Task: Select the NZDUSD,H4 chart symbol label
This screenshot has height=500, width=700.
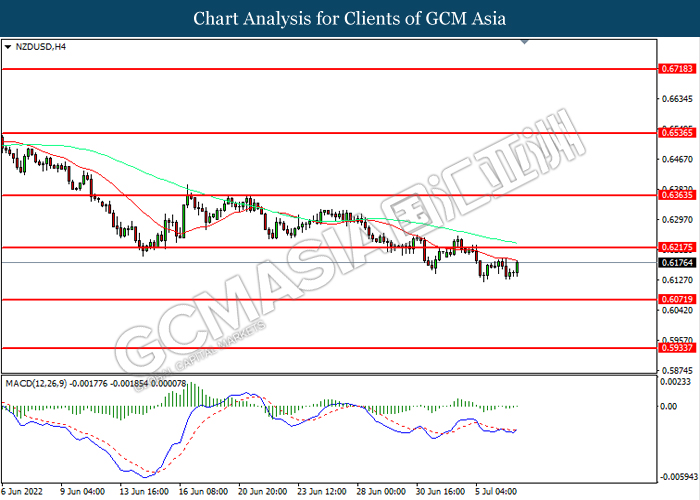Action: (x=41, y=47)
